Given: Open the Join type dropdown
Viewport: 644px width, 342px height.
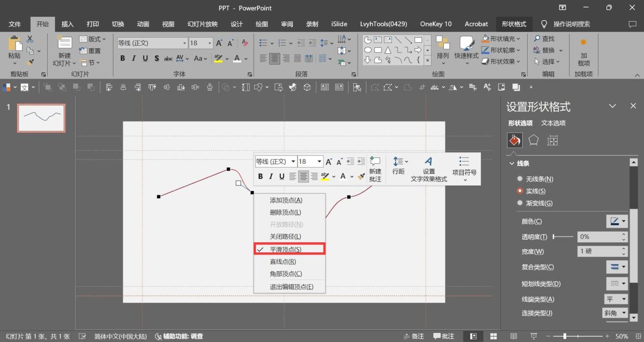Looking at the screenshot, I should [x=615, y=313].
